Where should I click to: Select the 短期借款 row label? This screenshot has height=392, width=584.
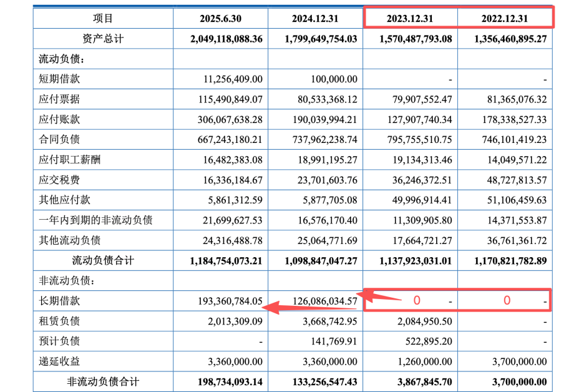click(x=59, y=79)
